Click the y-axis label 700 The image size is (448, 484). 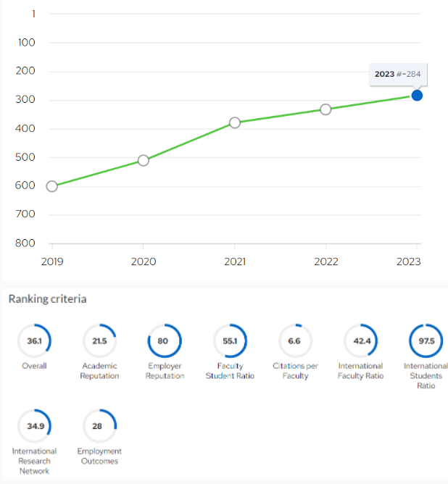[25, 214]
